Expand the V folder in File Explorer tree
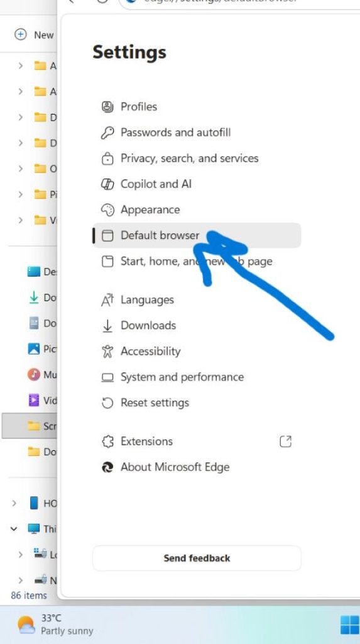This screenshot has height=644, width=360. pyautogui.click(x=20, y=220)
